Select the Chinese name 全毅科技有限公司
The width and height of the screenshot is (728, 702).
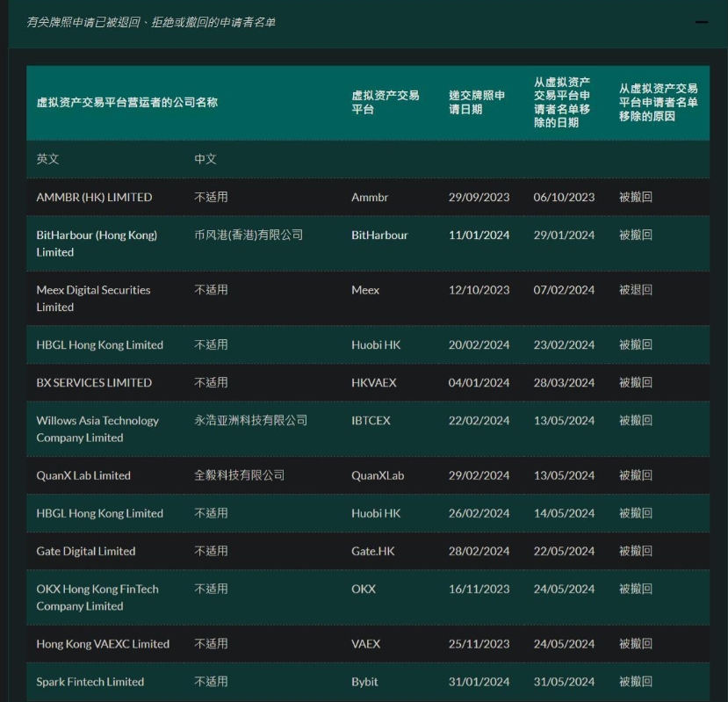[240, 475]
